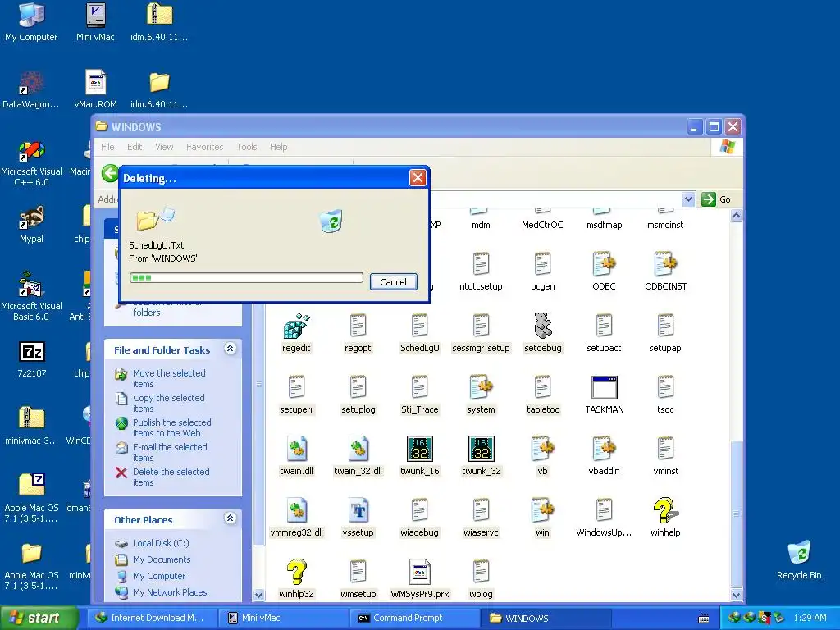Click Delete the selected items link
The height and width of the screenshot is (630, 840).
tap(171, 477)
